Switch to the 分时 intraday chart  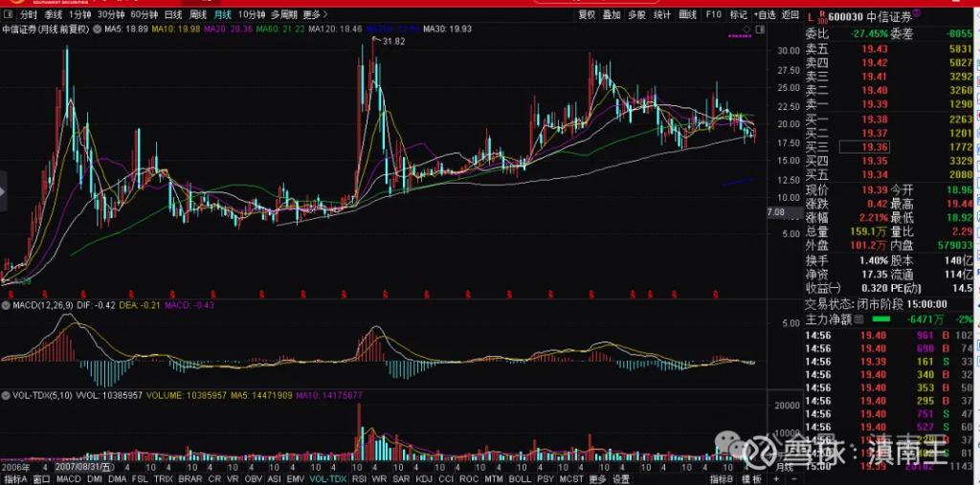28,14
